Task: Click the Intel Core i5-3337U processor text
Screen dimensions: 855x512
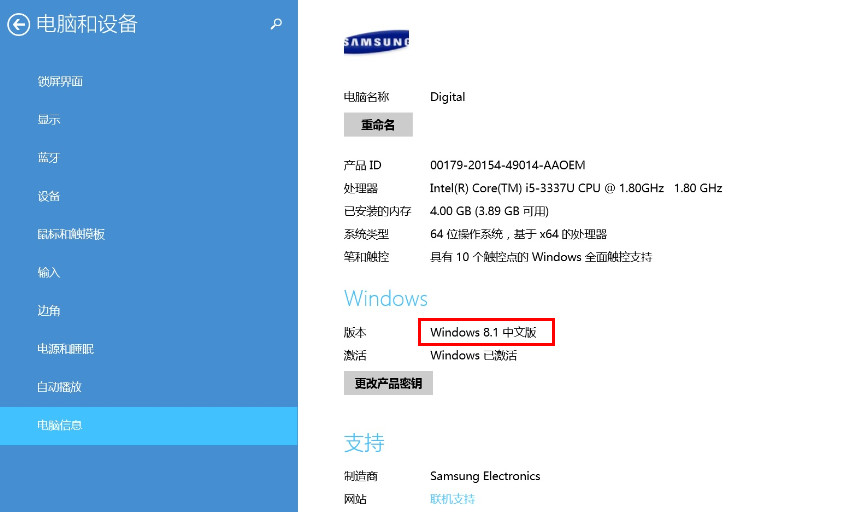Action: coord(576,188)
